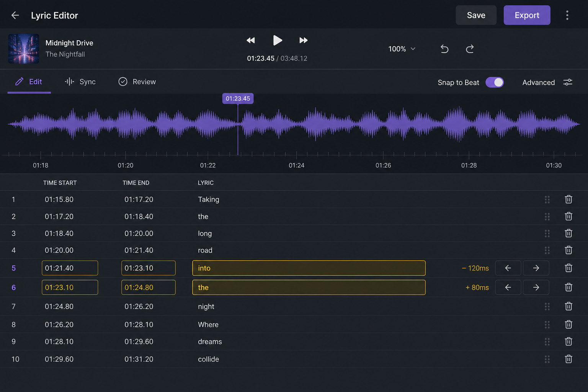Image resolution: width=588 pixels, height=392 pixels.
Task: Delete the 'Where' lyric row
Action: click(x=568, y=324)
